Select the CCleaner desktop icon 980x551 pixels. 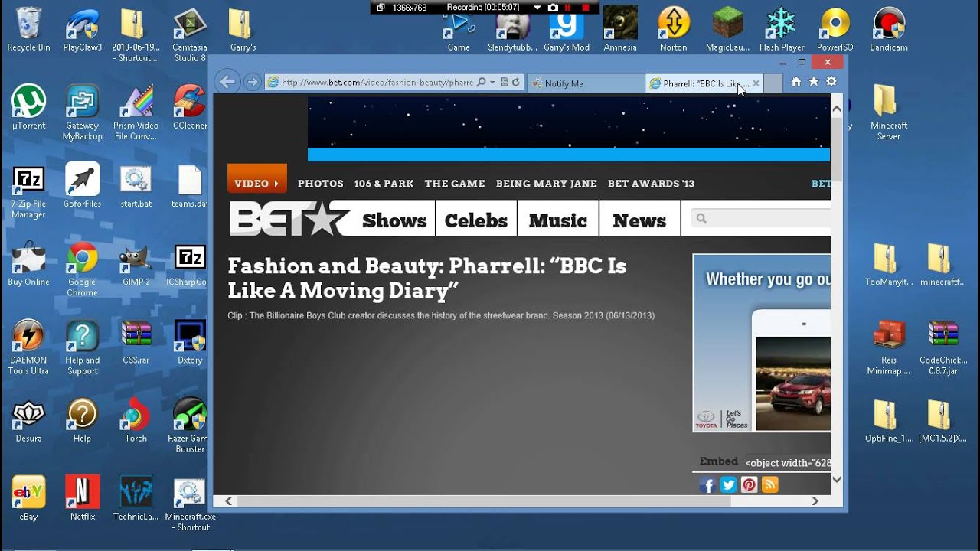point(189,107)
